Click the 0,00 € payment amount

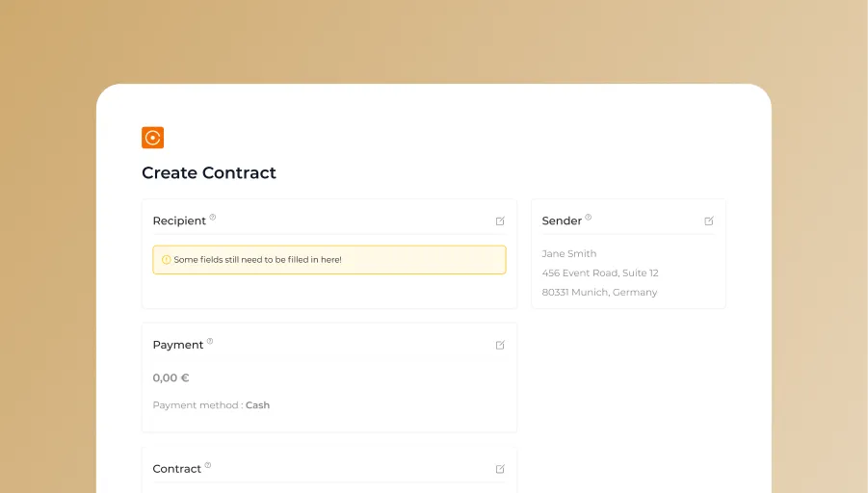(171, 378)
